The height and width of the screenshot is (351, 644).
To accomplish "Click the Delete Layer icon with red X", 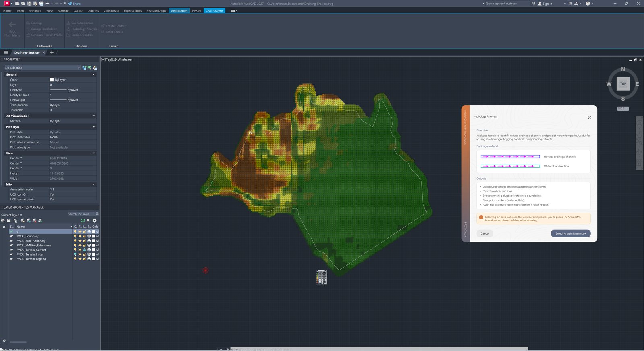I will (x=34, y=221).
